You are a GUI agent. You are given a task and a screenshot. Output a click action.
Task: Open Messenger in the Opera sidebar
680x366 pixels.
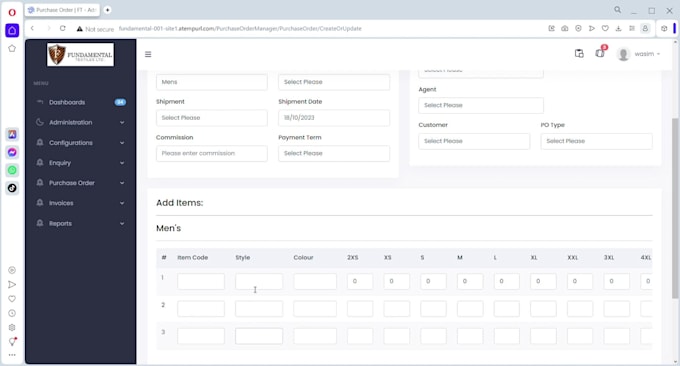(x=12, y=152)
